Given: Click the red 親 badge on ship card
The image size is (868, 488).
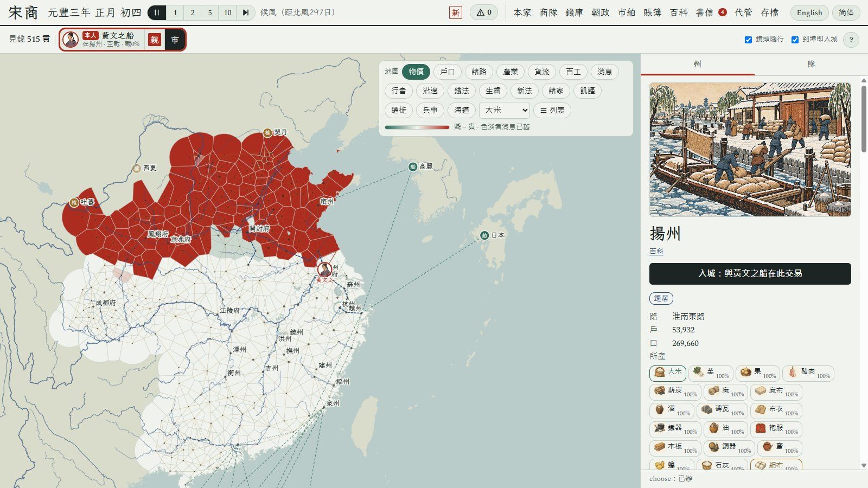Looking at the screenshot, I should (x=155, y=40).
